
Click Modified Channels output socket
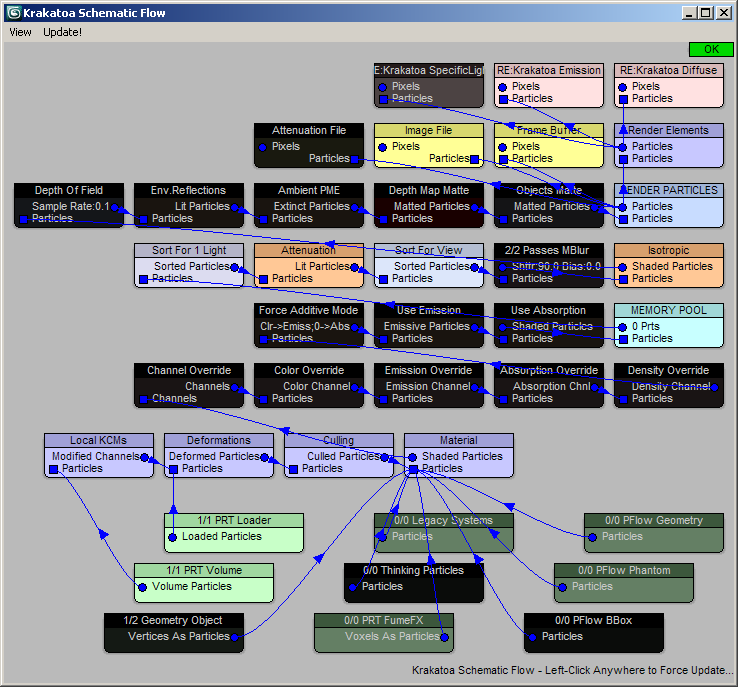[144, 457]
